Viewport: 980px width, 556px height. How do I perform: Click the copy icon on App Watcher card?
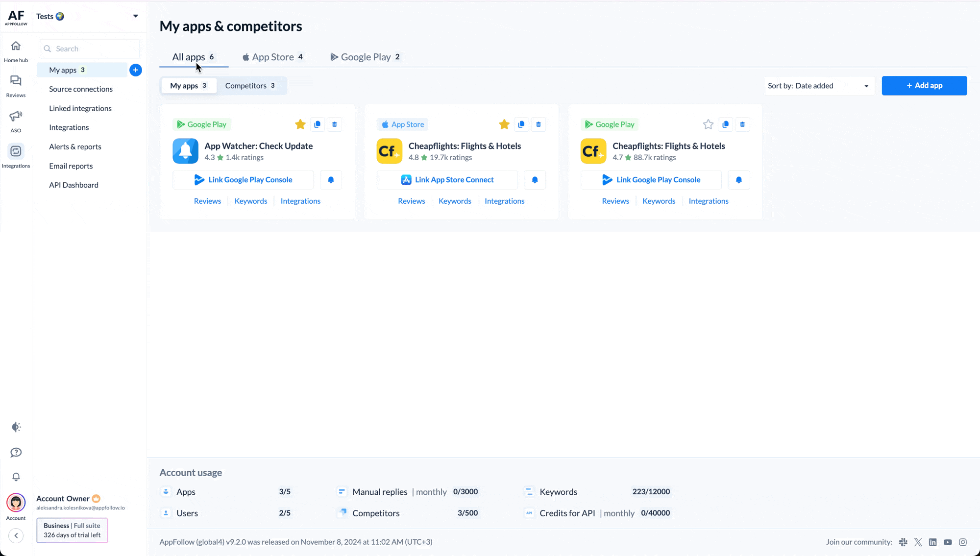click(x=318, y=124)
